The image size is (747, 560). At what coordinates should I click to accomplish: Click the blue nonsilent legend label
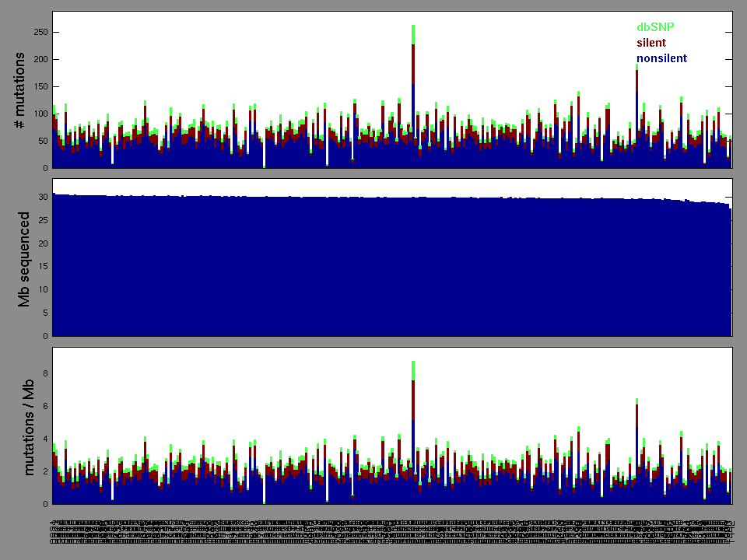click(661, 58)
